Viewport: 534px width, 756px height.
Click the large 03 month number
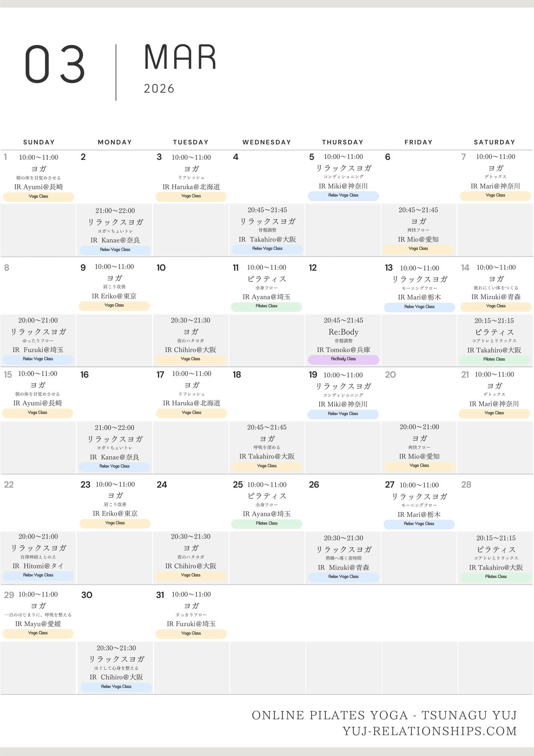click(55, 65)
